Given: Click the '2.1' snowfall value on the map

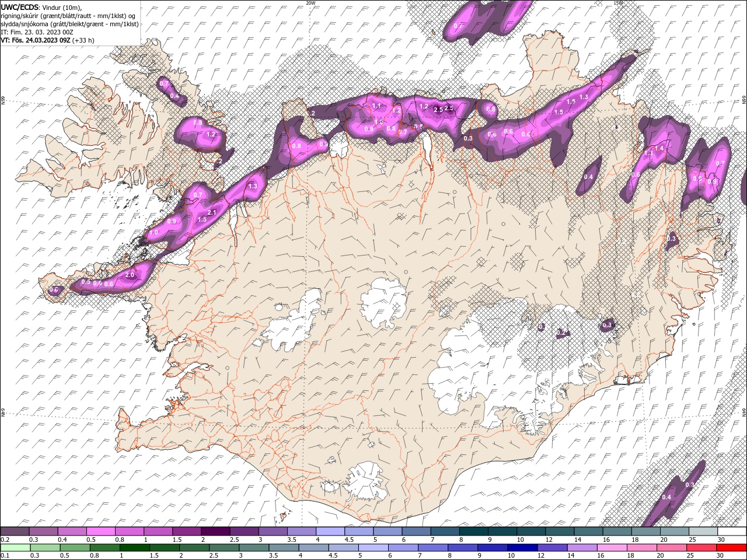Looking at the screenshot, I should [212, 212].
